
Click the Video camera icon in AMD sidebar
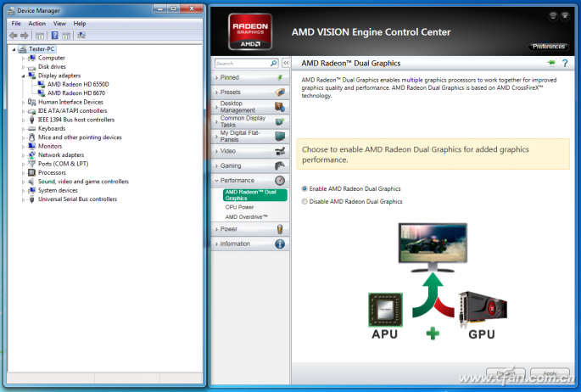tap(280, 151)
